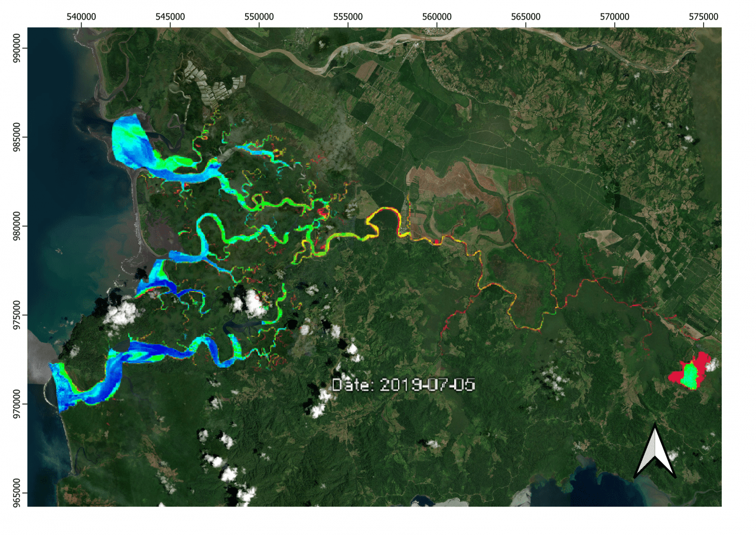The height and width of the screenshot is (535, 756).
Task: Click the 980000 northing axis label
Action: [x=18, y=226]
